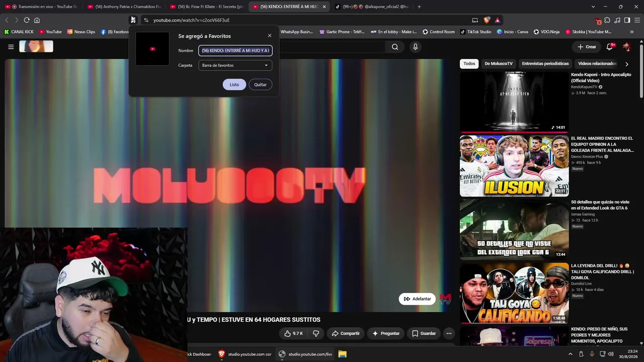644x362 pixels.
Task: Open the browser main menu
Action: coord(637,20)
